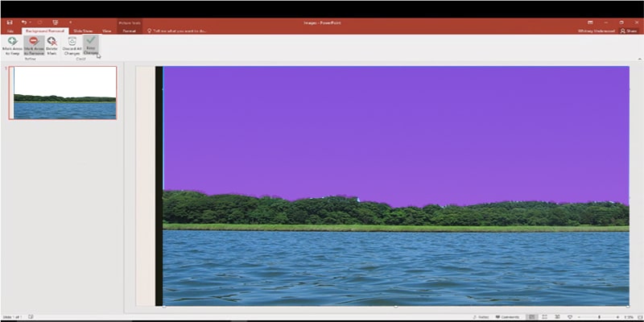Click the Share button
Screen dimensions: 644x322
629,31
